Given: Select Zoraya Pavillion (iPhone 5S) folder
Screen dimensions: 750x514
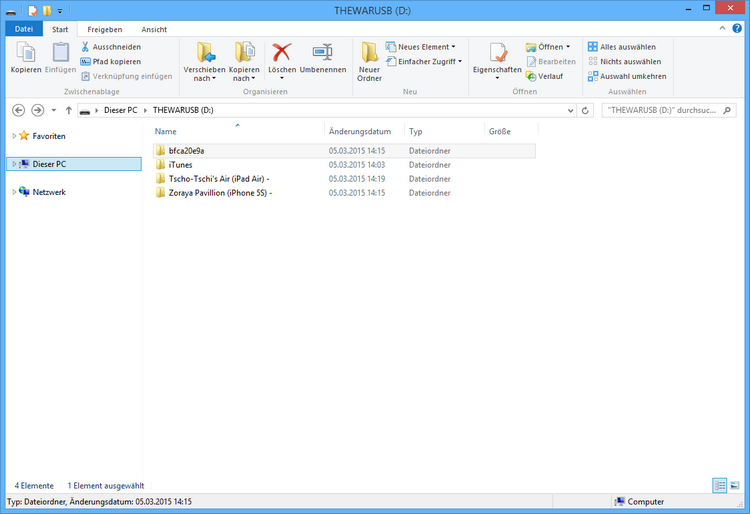Looking at the screenshot, I should click(344, 193).
